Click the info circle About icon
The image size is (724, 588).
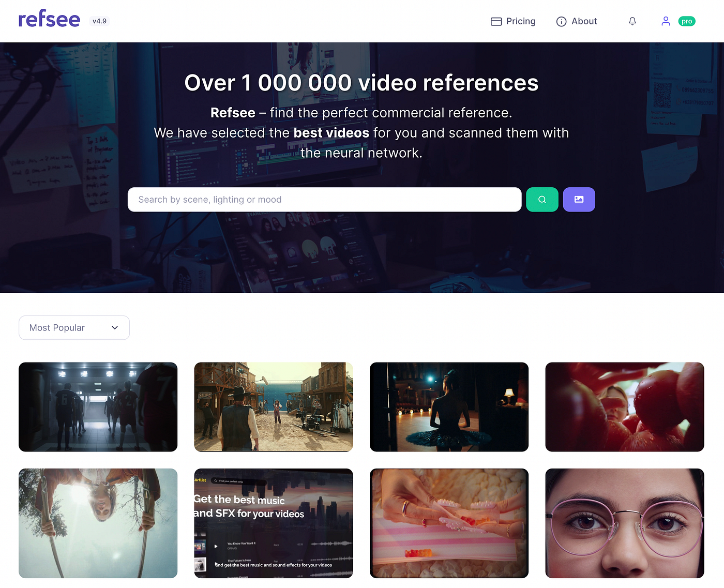coord(561,21)
